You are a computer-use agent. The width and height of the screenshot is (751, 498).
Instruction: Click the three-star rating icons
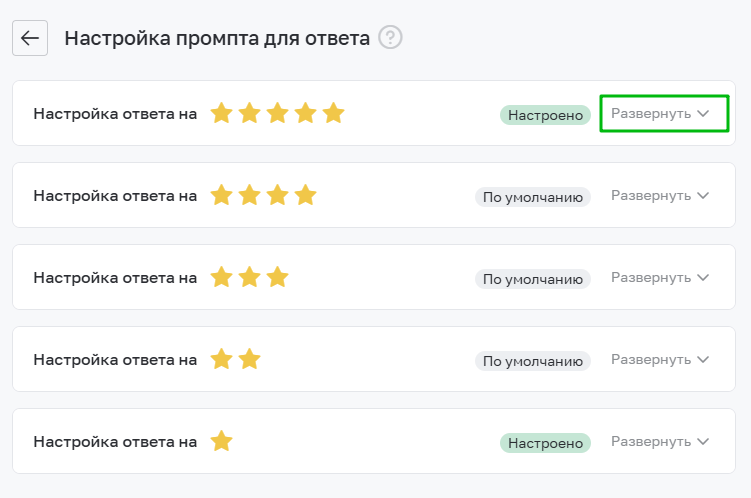pyautogui.click(x=249, y=277)
